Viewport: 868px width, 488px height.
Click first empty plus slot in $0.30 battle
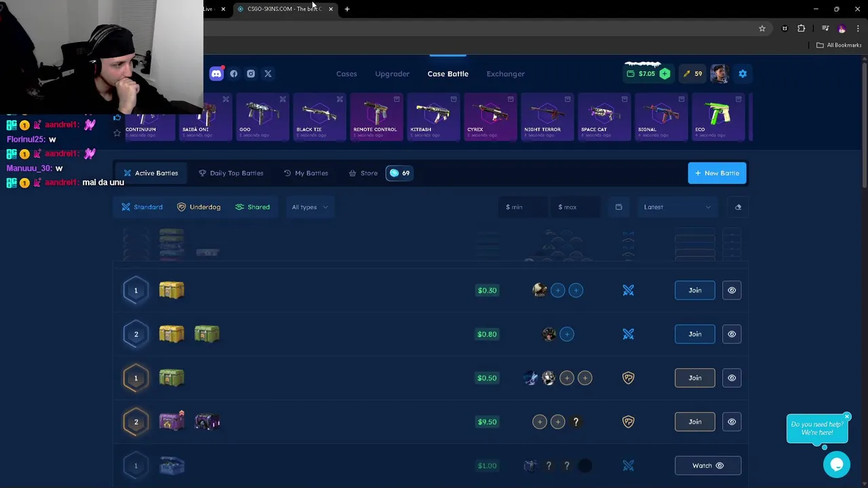point(557,290)
